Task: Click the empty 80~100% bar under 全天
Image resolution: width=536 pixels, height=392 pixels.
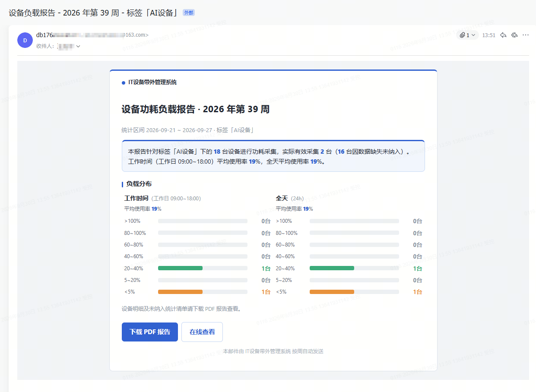Action: (354, 233)
